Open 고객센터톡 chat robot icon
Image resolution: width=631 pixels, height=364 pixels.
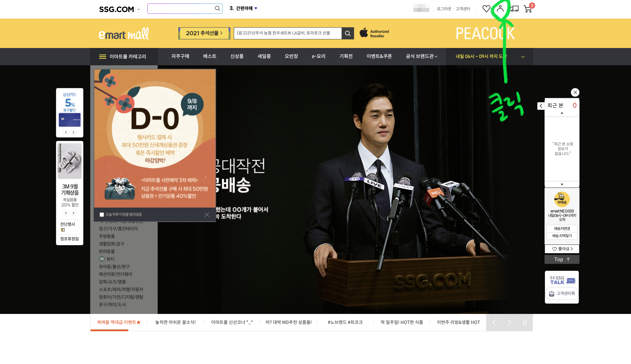[551, 294]
